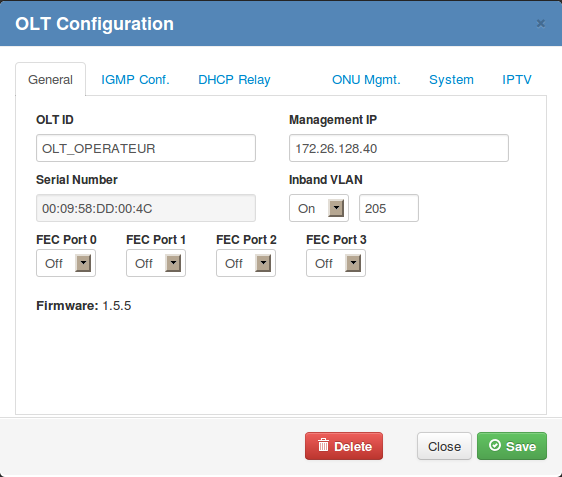Switch to the IPTV tab
Screen dimensions: 562x477
click(516, 80)
